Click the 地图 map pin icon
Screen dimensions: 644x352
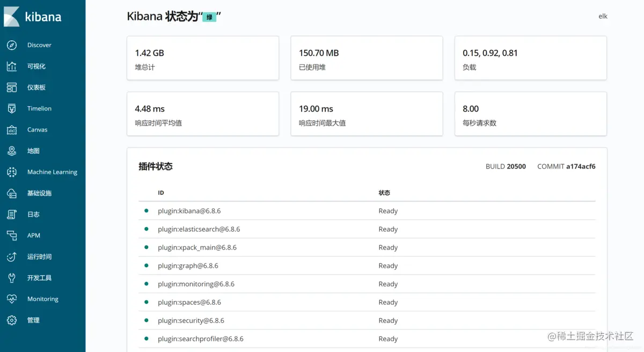(x=12, y=151)
